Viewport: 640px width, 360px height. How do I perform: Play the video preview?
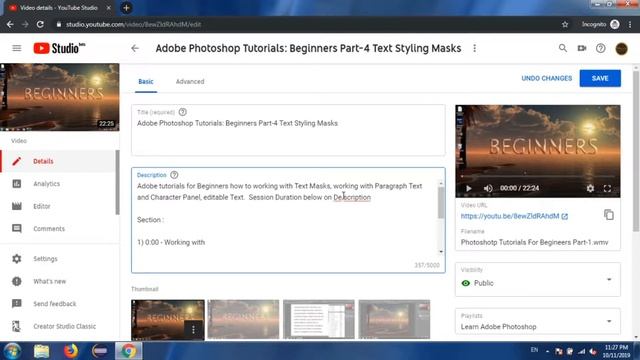[469, 188]
